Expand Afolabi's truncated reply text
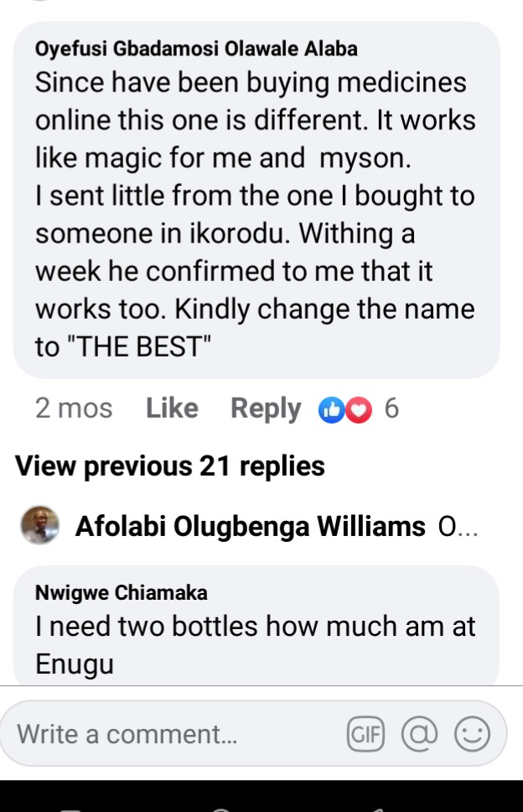Image resolution: width=523 pixels, height=812 pixels. tap(458, 528)
